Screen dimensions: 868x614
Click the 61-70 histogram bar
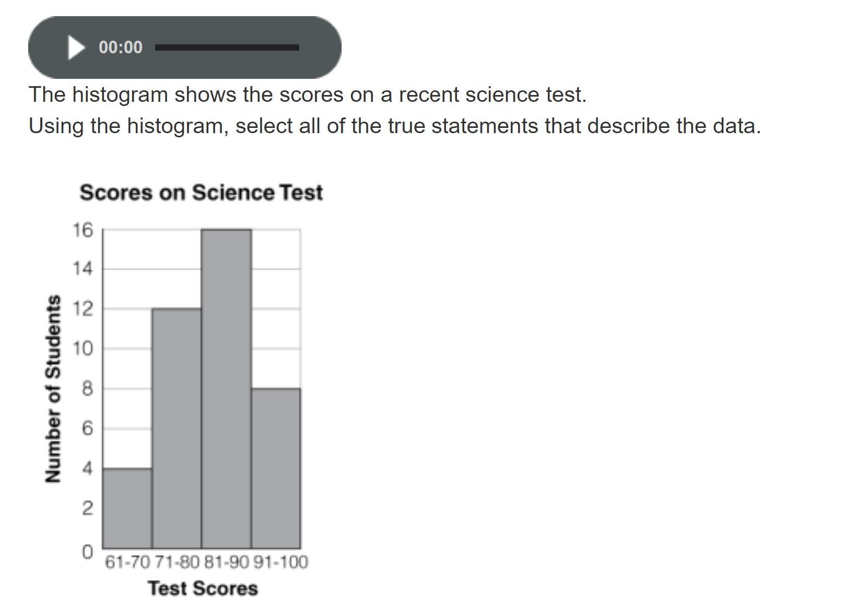(x=127, y=508)
